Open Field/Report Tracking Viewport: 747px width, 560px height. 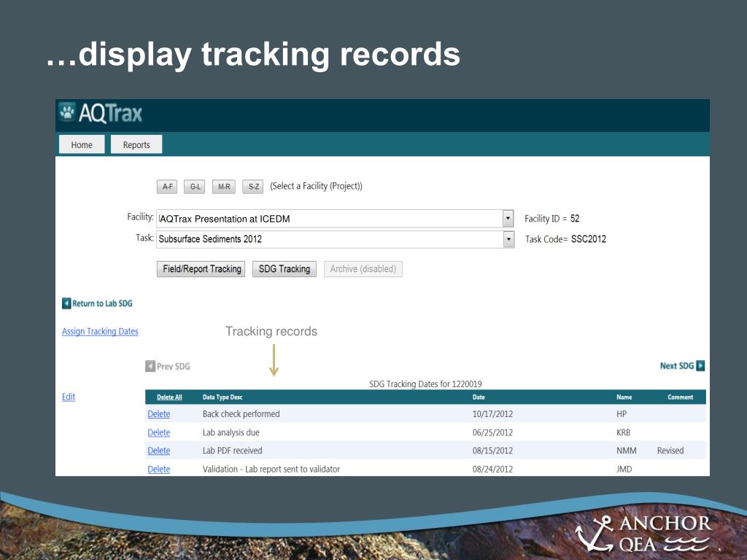pyautogui.click(x=201, y=269)
